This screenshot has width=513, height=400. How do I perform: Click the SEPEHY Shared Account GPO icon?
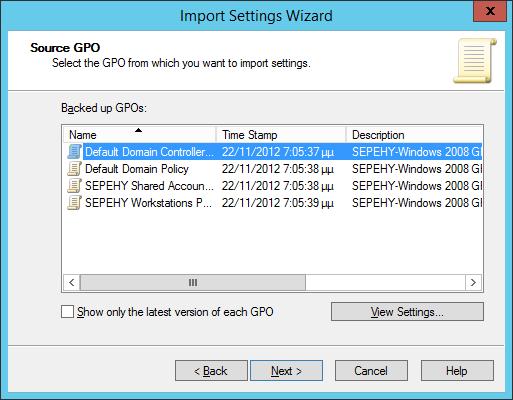coord(74,186)
